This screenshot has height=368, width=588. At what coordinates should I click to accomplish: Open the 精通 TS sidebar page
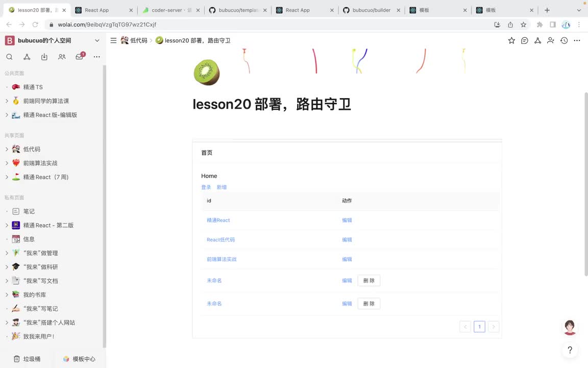click(33, 87)
